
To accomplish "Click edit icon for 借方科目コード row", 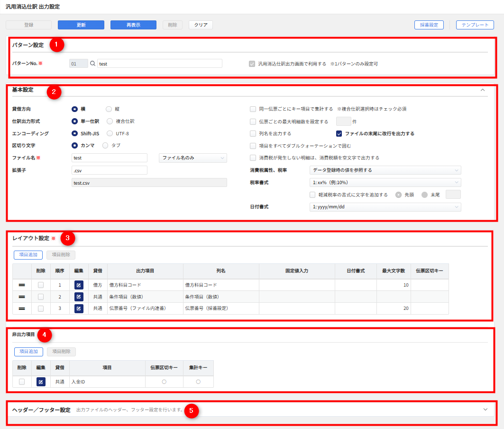I will click(x=79, y=285).
